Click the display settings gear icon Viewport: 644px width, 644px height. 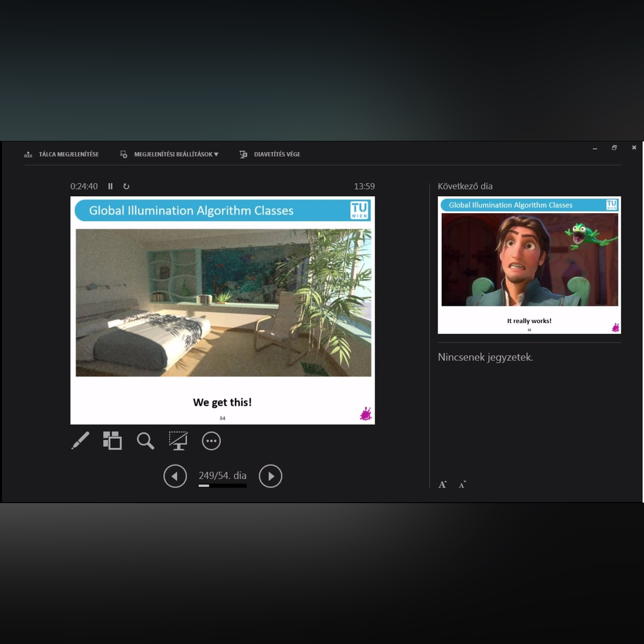(124, 154)
